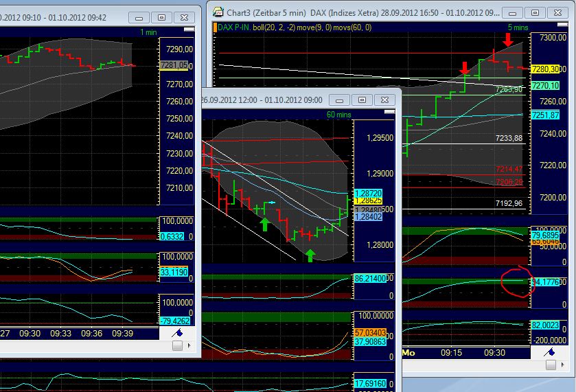Click the white handle bar atop 1 min chart
The width and height of the screenshot is (576, 392).
click(x=189, y=29)
